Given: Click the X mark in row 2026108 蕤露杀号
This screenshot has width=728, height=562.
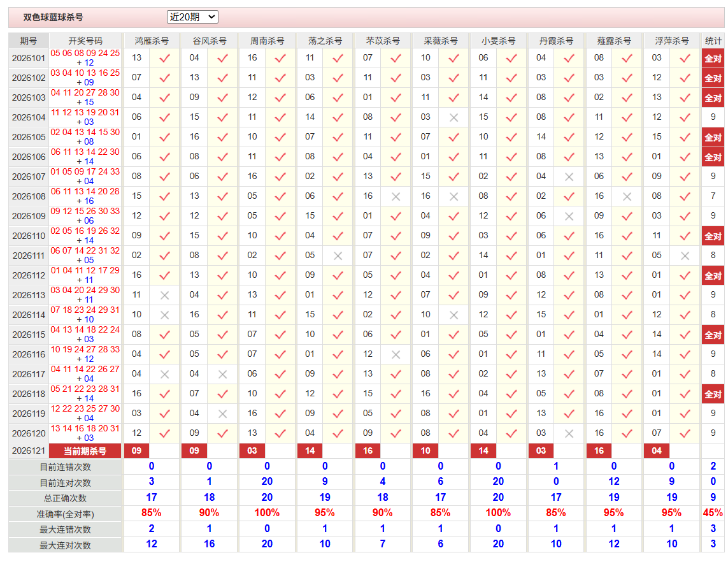Looking at the screenshot, I should 627,197.
